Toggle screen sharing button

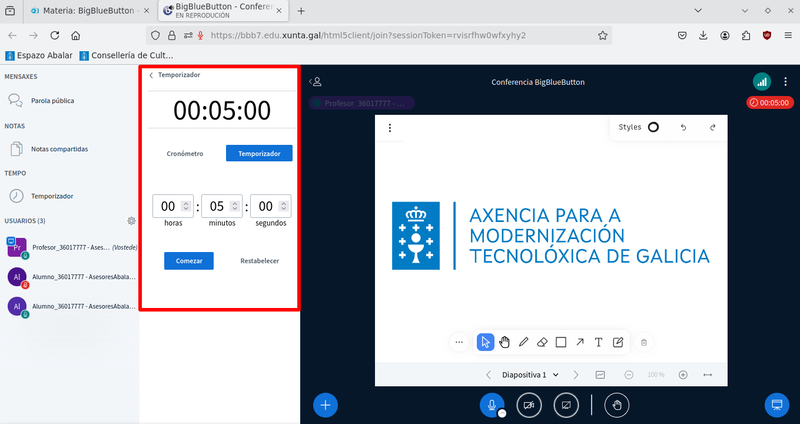566,405
